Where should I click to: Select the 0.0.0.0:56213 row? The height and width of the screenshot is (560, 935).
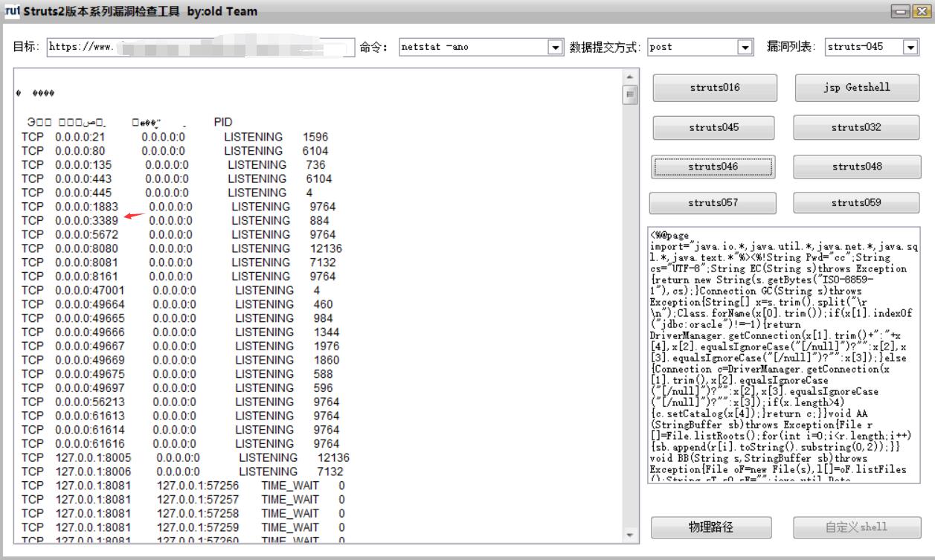pos(180,402)
